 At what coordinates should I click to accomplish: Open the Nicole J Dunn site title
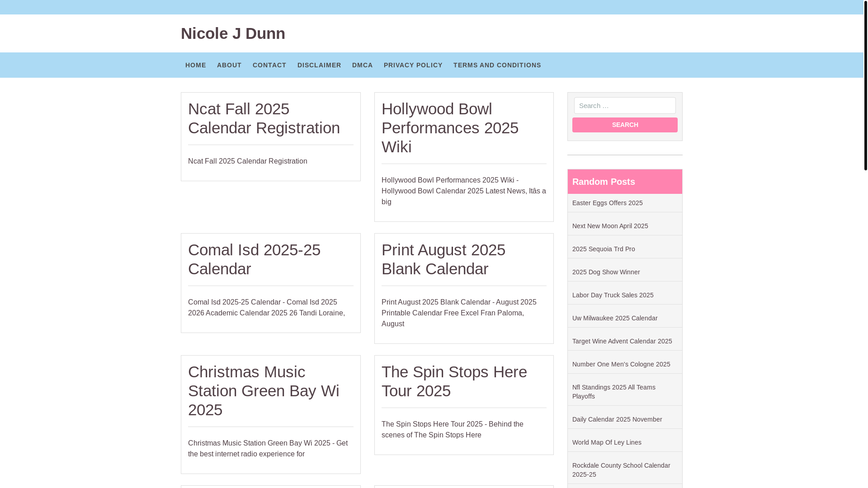[x=233, y=33]
